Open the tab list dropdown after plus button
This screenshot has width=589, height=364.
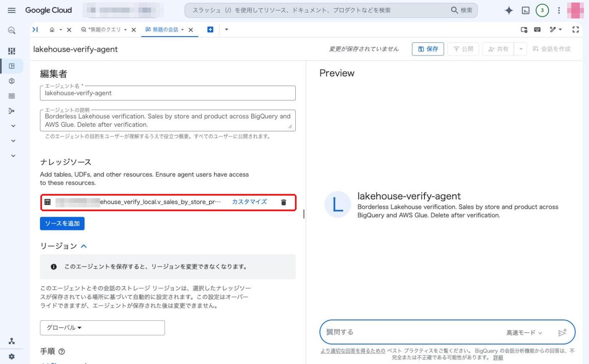coord(227,30)
